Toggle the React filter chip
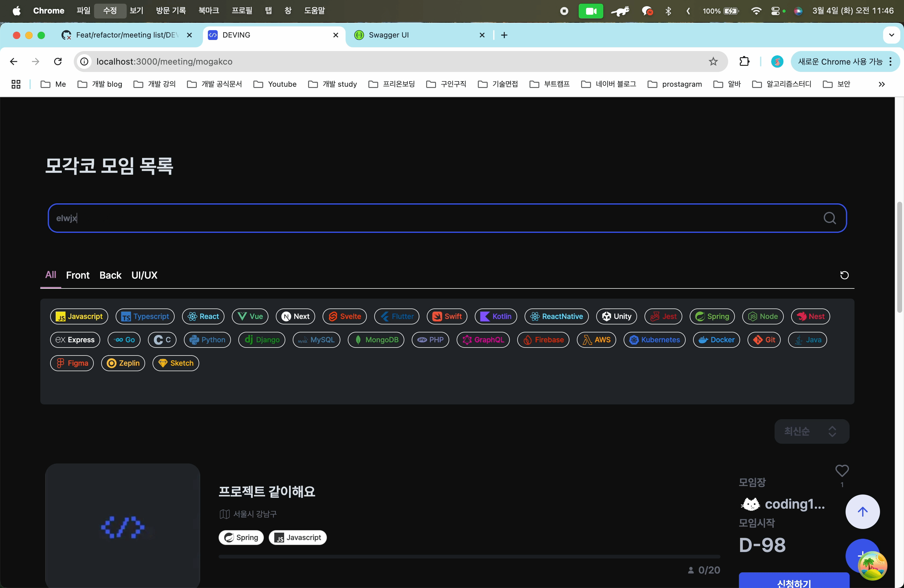Image resolution: width=904 pixels, height=588 pixels. coord(203,316)
